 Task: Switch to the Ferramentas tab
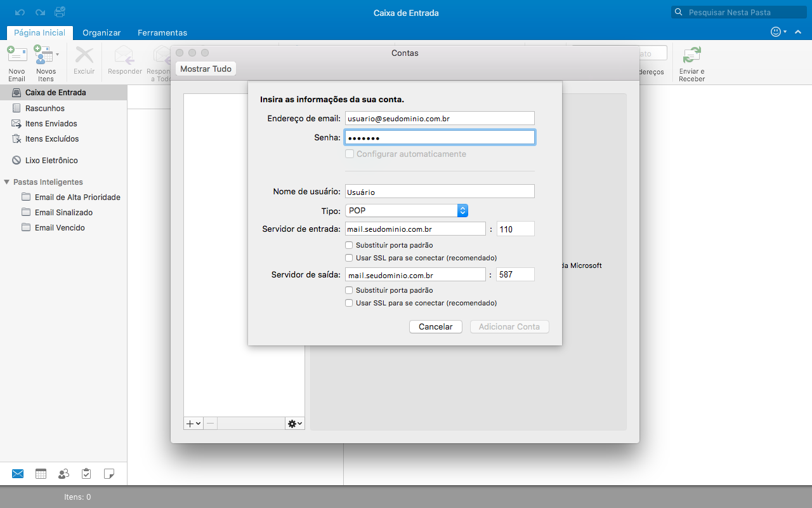point(162,32)
